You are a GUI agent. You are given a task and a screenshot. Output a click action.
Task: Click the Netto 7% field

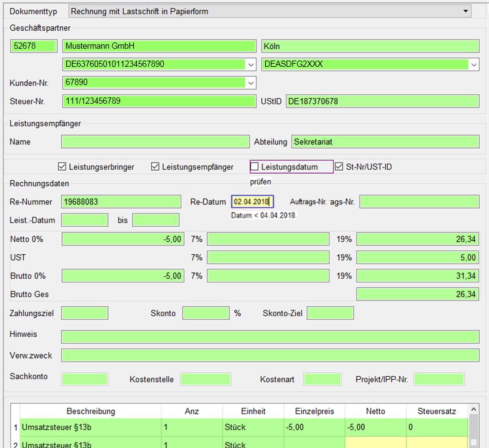point(268,239)
